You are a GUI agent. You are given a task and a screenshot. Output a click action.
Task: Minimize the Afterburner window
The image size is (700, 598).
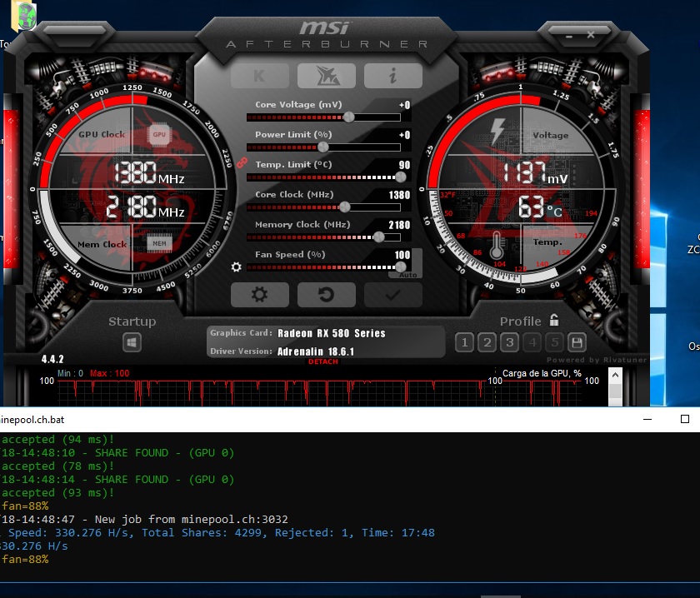(x=569, y=36)
